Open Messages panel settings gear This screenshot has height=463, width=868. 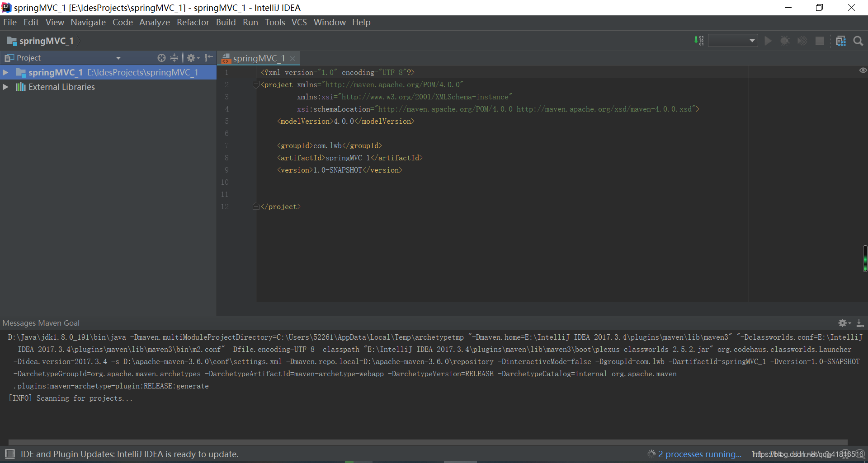844,323
